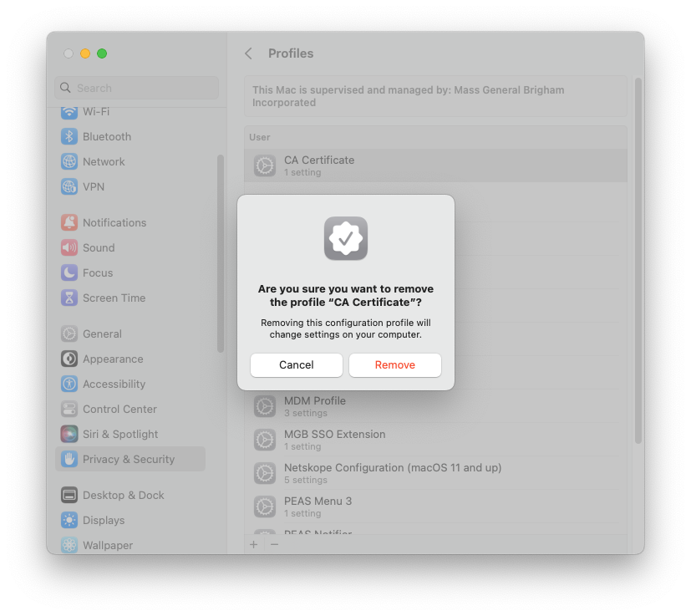Click the "Desktop & Dock" sidebar label
The height and width of the screenshot is (616, 691).
click(x=124, y=495)
